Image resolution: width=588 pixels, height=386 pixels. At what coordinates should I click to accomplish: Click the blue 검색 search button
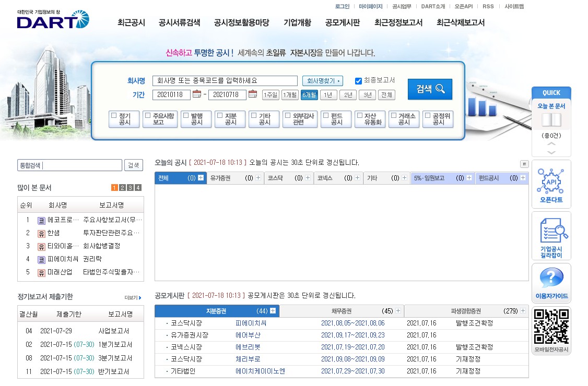(430, 89)
